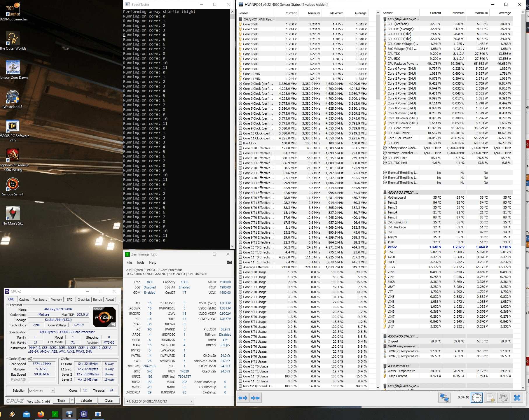Switch to the Memory tab in CPU-Z

(x=56, y=300)
